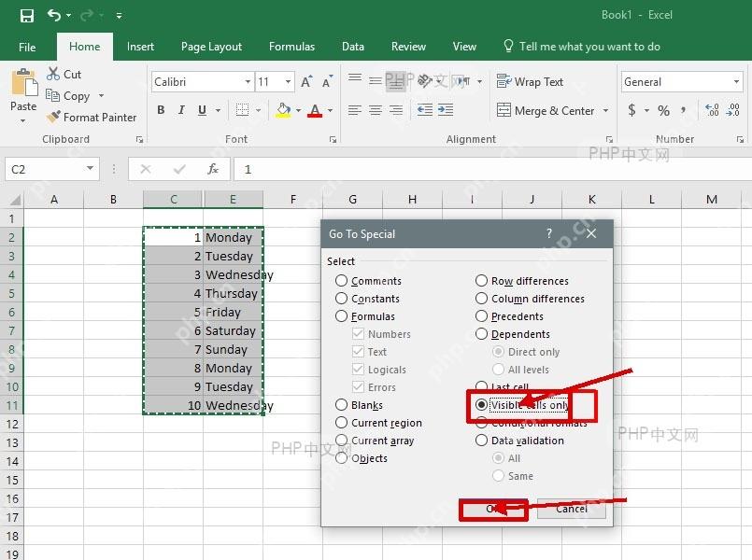The height and width of the screenshot is (560, 752).
Task: Expand the Copy options arrow
Action: [x=101, y=96]
